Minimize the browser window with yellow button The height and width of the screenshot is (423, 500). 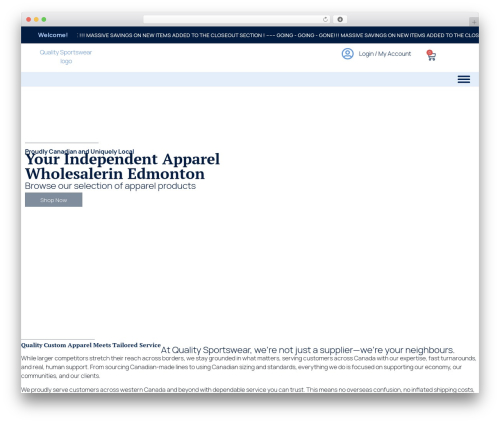(36, 19)
